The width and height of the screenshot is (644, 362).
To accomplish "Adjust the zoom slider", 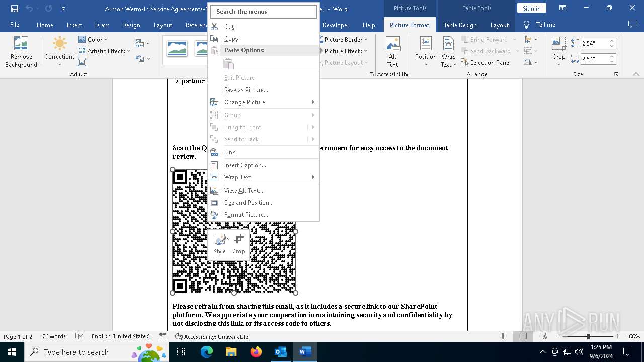I will click(588, 336).
